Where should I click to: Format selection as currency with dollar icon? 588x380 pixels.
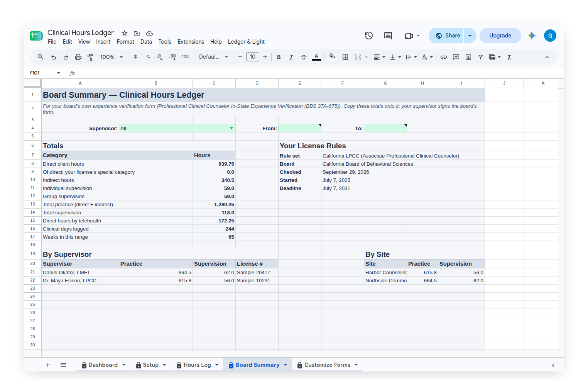click(x=135, y=57)
